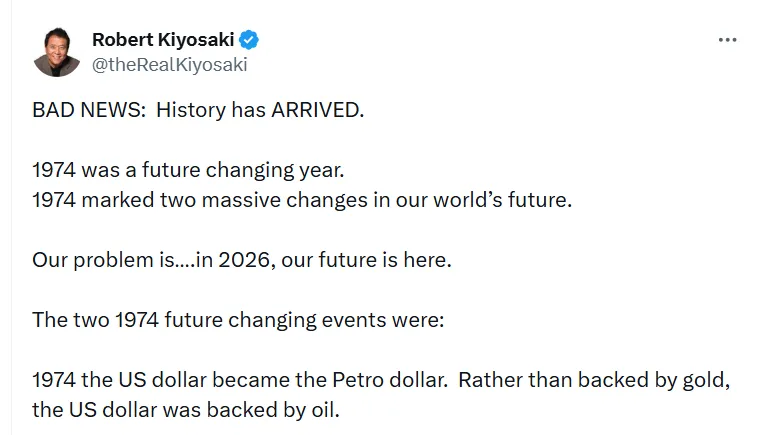757x435 pixels.
Task: Click the word "History" in the tweet
Action: click(x=190, y=110)
